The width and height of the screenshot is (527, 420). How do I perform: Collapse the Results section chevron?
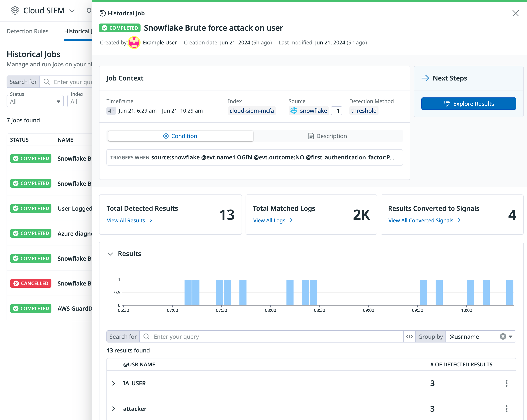(110, 254)
